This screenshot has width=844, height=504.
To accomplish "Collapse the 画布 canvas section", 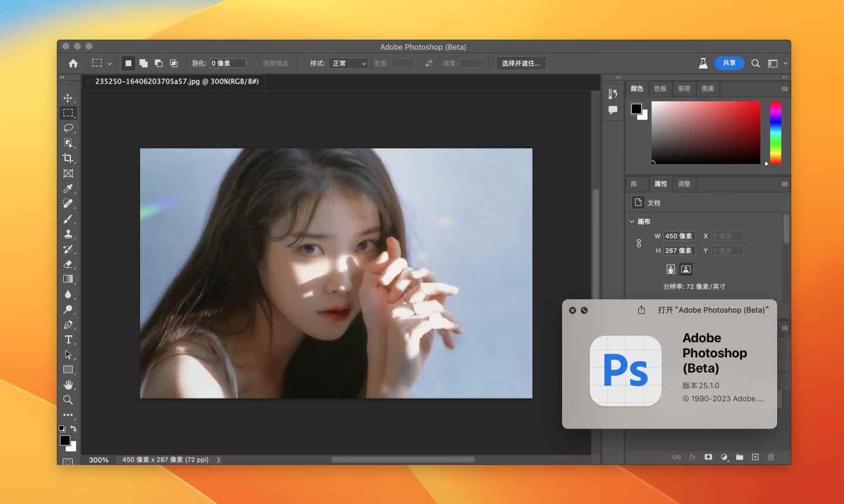I will click(632, 222).
